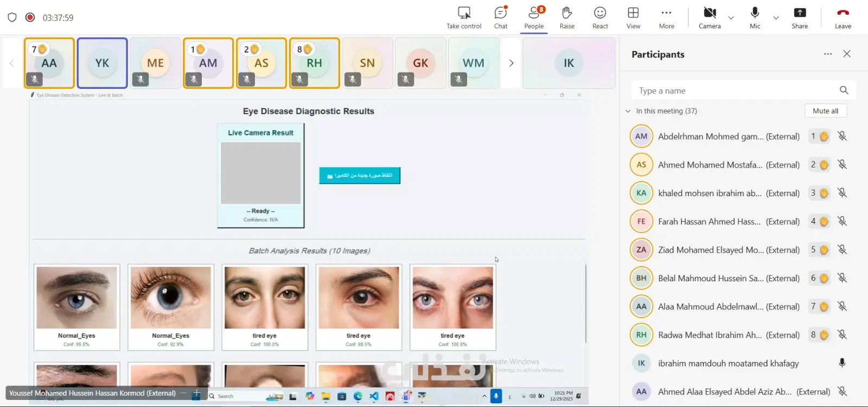Toggle the Camera on
The height and width of the screenshot is (407, 868).
point(710,18)
